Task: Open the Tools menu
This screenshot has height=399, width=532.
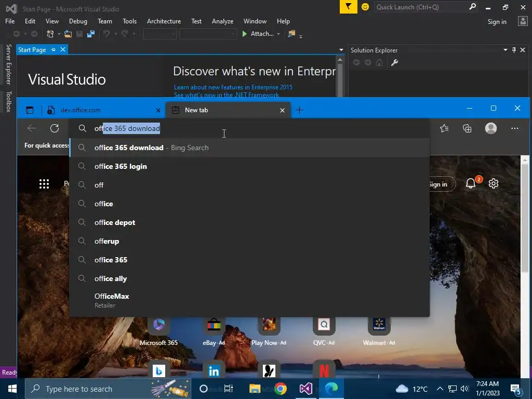Action: coord(129,21)
